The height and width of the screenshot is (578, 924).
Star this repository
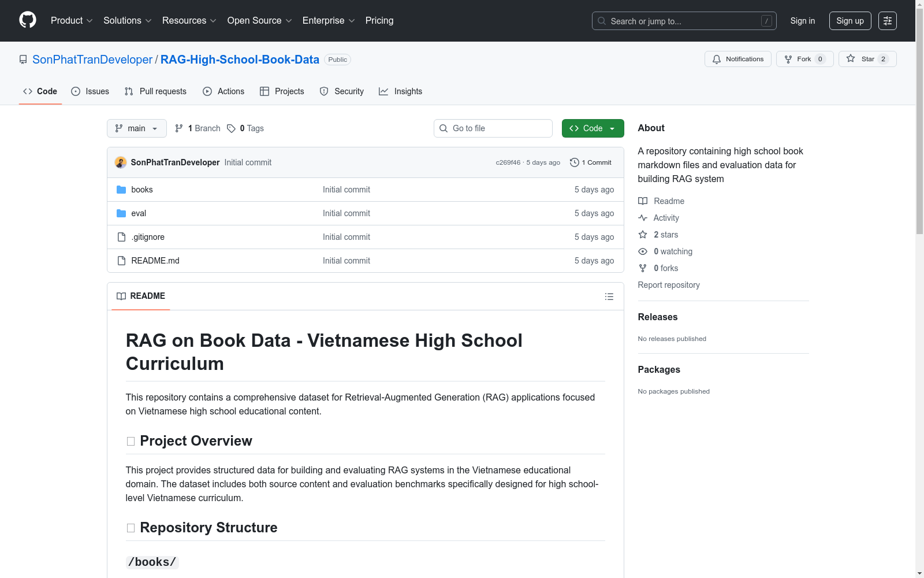point(867,59)
